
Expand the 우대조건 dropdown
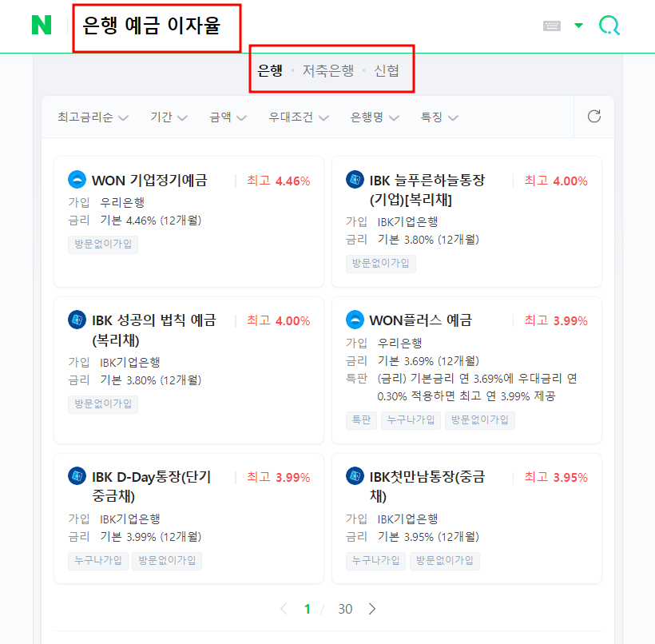298,116
